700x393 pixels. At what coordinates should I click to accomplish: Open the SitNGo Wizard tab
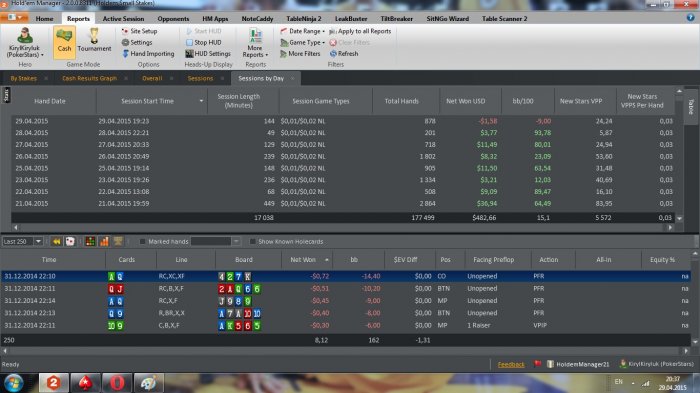tap(447, 19)
